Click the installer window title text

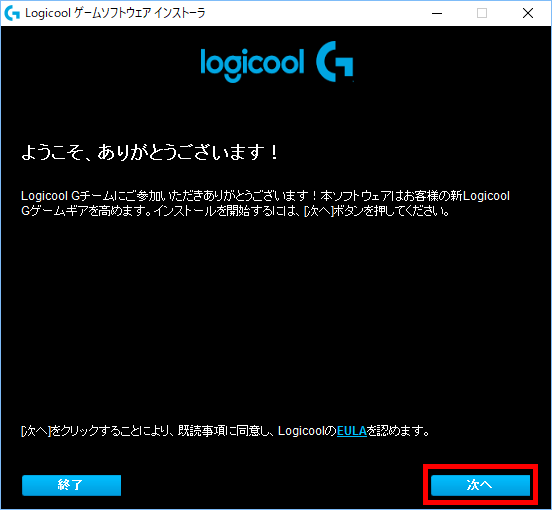[x=115, y=13]
